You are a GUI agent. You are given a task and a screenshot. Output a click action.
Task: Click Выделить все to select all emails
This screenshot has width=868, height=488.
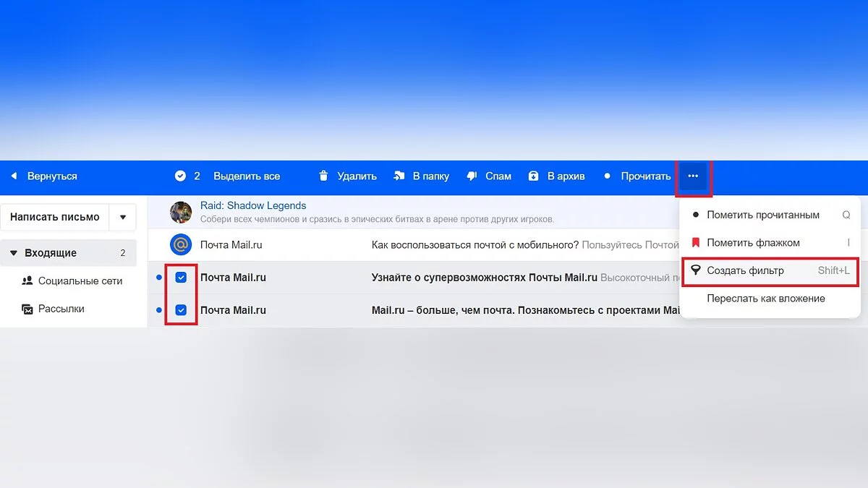coord(247,176)
